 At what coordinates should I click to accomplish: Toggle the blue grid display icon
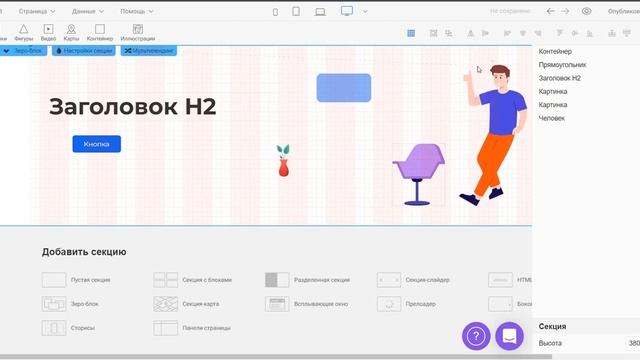(411, 33)
